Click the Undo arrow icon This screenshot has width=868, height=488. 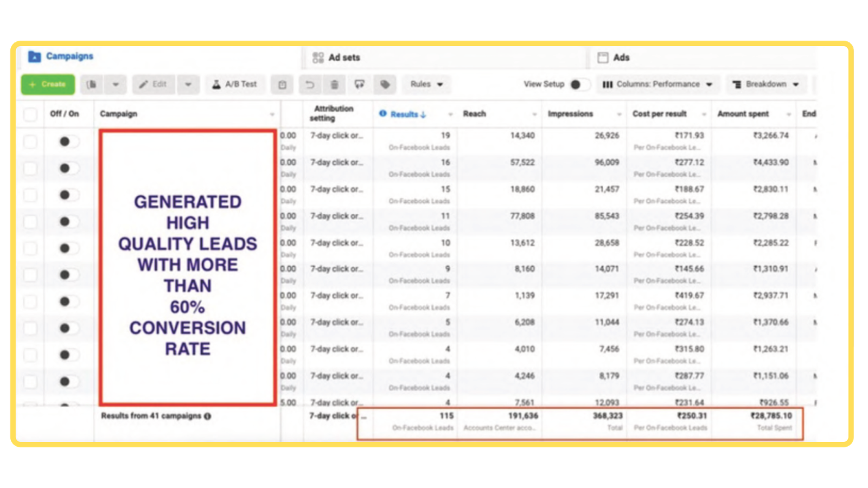click(x=309, y=85)
